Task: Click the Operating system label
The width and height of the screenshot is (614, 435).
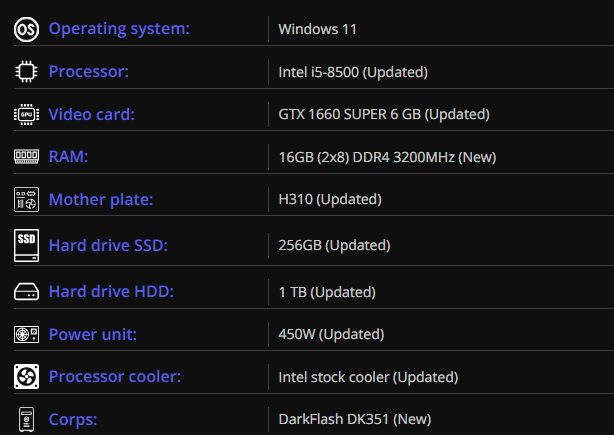Action: (119, 28)
